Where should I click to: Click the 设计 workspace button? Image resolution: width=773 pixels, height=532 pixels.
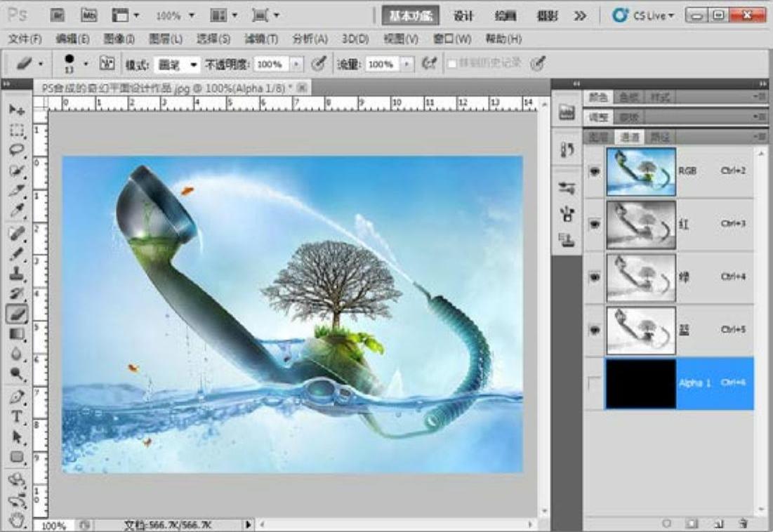[463, 15]
